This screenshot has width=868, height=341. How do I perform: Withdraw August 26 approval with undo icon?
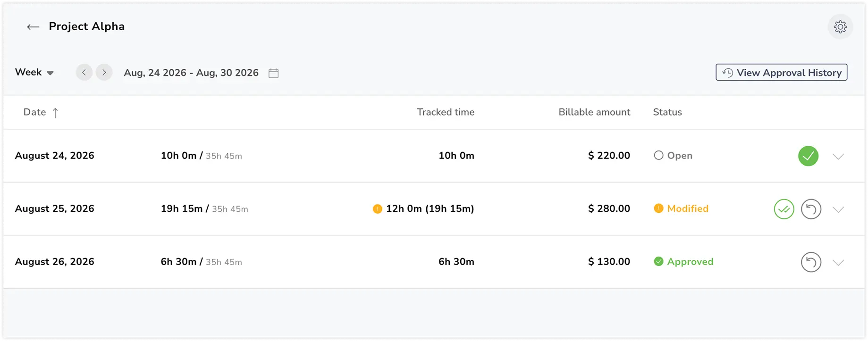click(811, 262)
